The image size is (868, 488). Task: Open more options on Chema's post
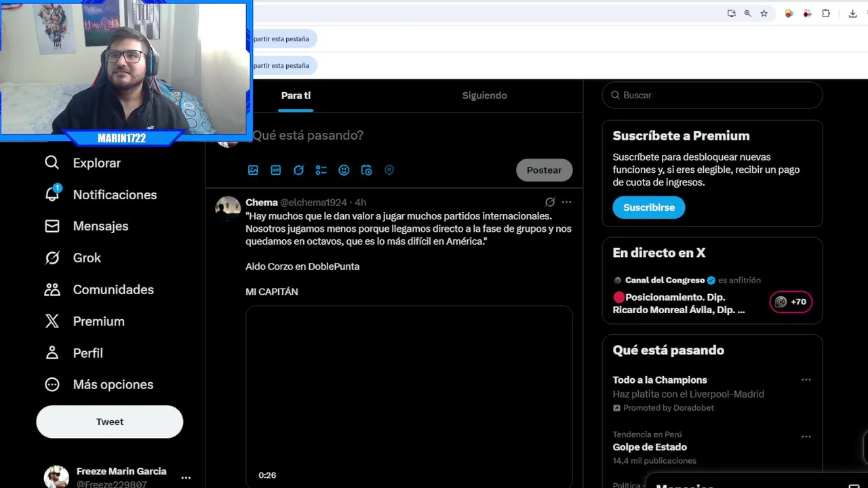coord(566,202)
